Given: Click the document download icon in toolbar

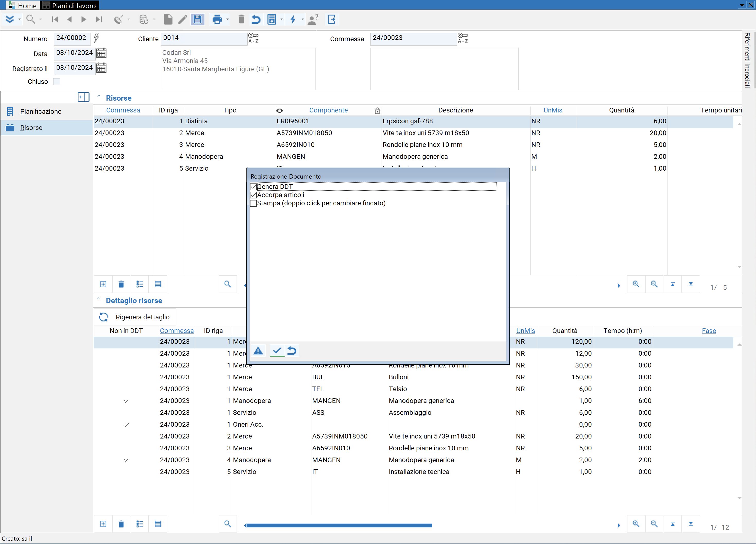Looking at the screenshot, I should tap(272, 19).
